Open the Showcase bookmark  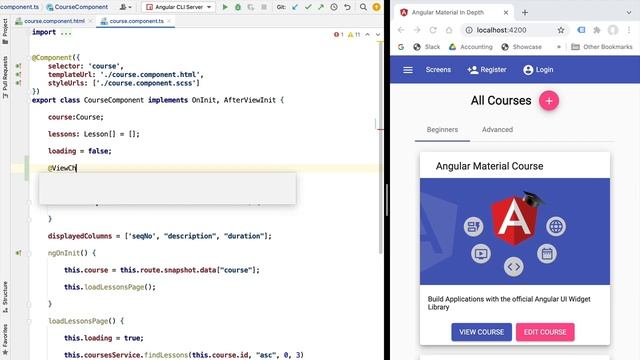tap(521, 47)
